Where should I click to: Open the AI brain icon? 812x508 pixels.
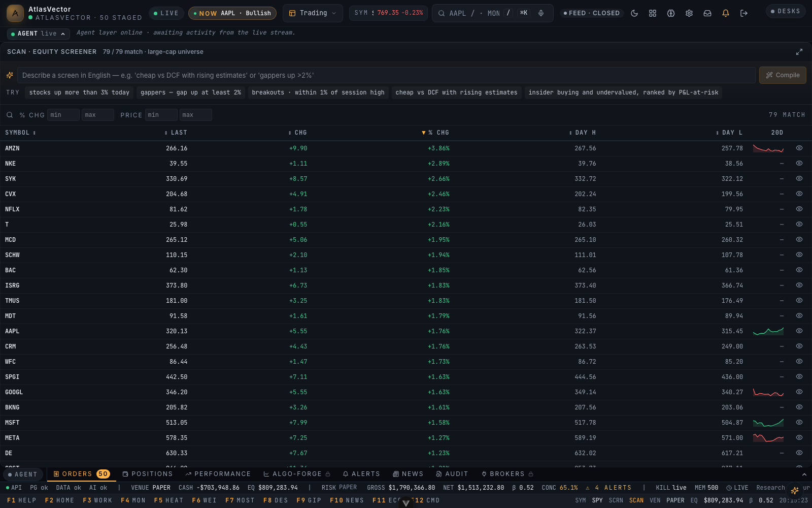pos(671,13)
